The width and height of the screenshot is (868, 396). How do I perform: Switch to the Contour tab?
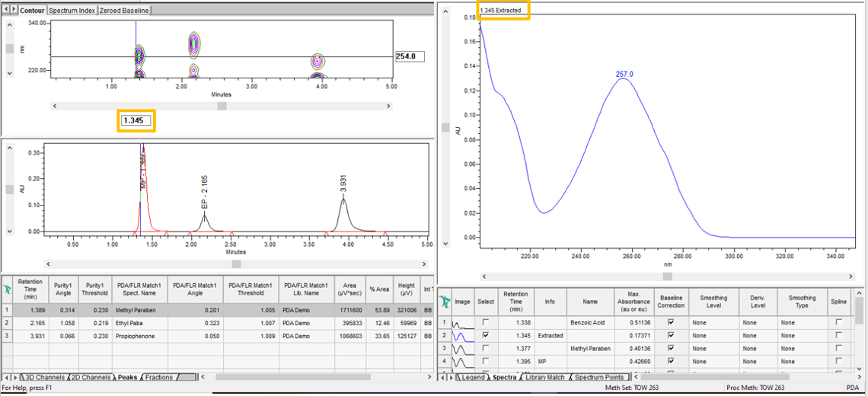(32, 11)
